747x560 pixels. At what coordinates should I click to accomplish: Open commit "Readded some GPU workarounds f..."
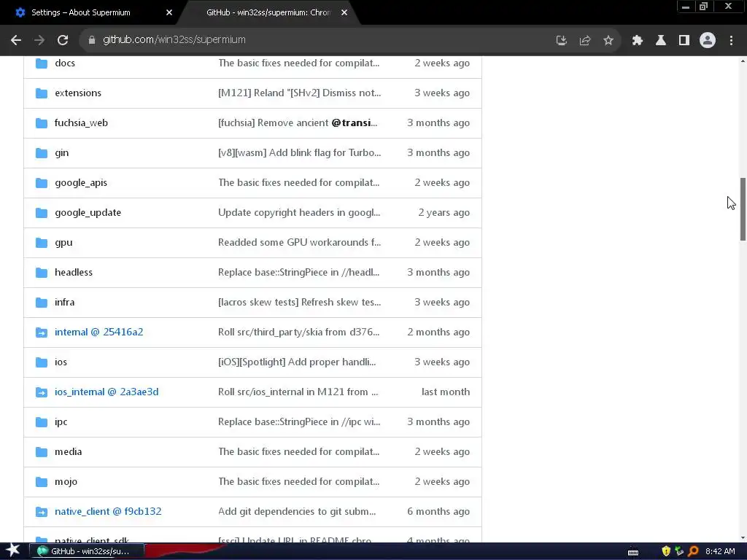coord(299,242)
